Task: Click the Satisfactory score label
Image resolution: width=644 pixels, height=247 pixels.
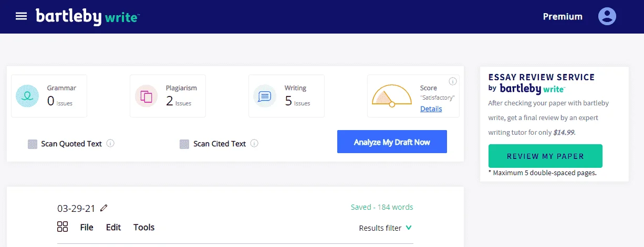Action: pos(437,98)
